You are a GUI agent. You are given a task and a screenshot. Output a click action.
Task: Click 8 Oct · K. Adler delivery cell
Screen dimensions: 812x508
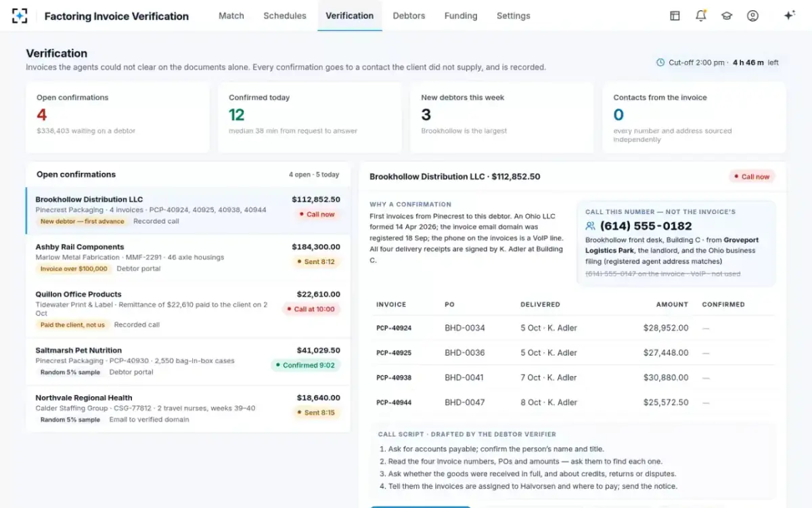tap(549, 402)
